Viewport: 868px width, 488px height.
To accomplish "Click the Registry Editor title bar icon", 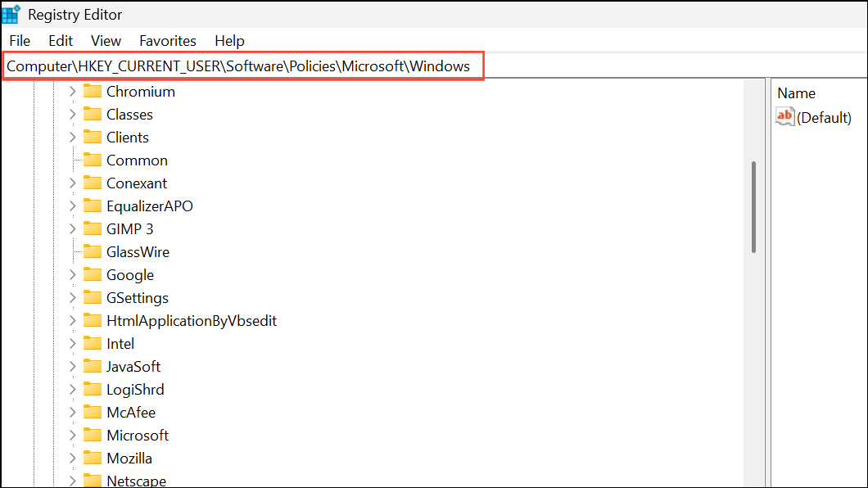I will click(x=11, y=15).
